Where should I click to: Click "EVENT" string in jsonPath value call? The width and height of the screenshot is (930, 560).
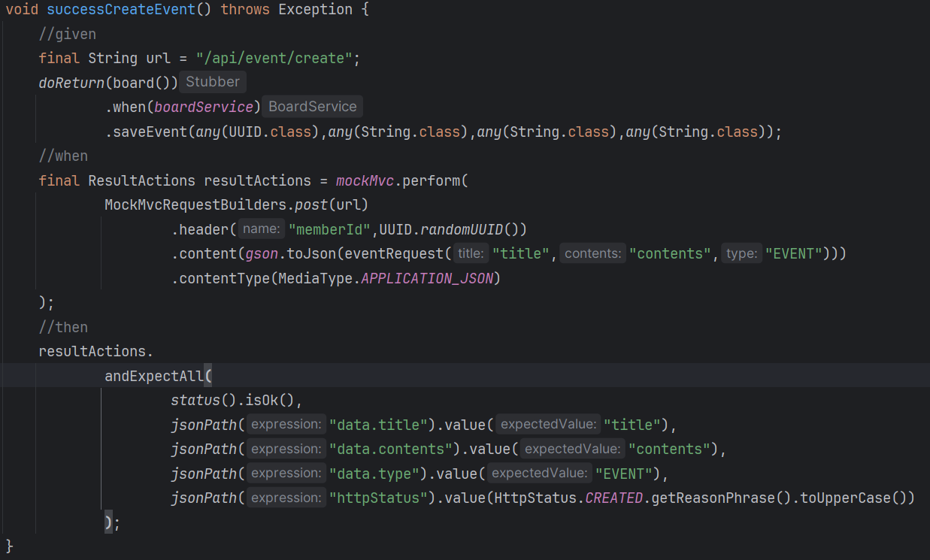tap(624, 474)
